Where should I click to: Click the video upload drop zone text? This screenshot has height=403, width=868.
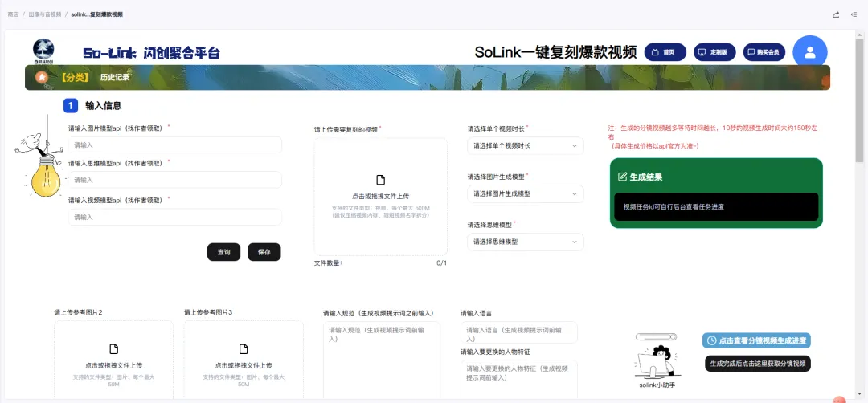tap(380, 196)
